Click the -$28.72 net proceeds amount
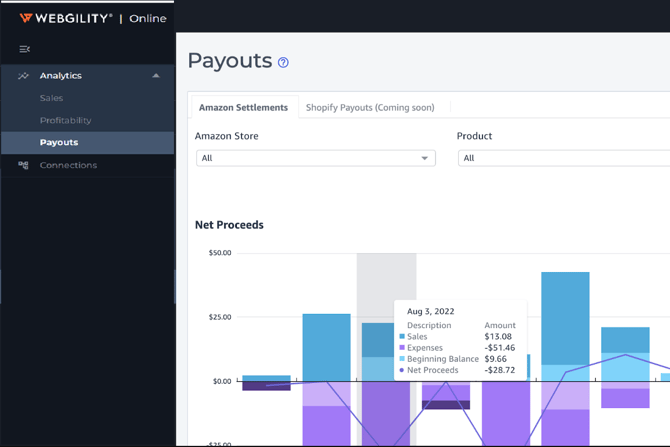Image resolution: width=670 pixels, height=447 pixels. pyautogui.click(x=500, y=370)
